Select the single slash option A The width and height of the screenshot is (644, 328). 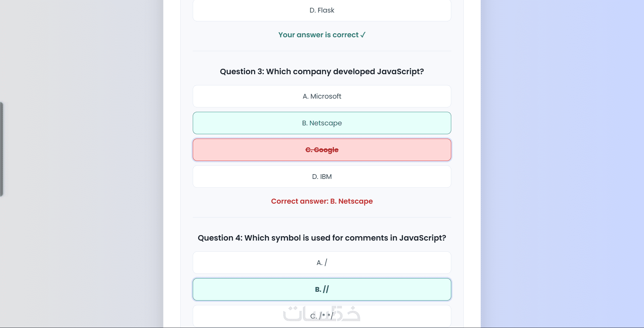pos(322,263)
